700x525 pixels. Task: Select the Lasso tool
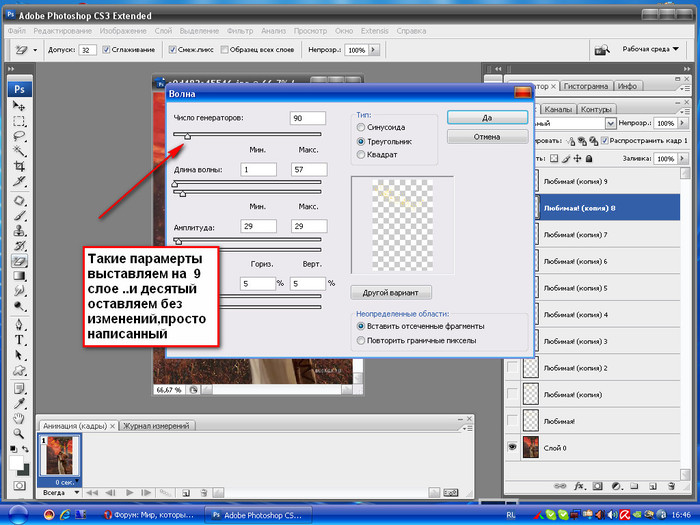point(19,136)
